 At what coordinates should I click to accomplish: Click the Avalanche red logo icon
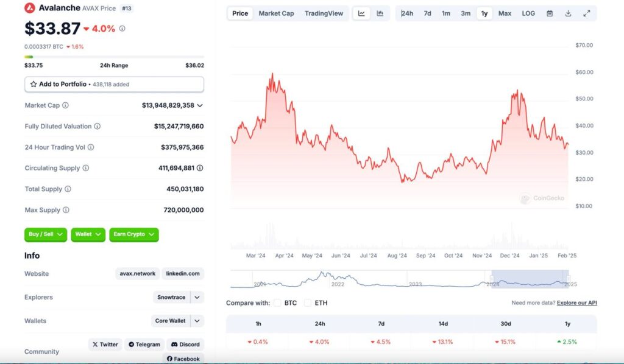30,7
